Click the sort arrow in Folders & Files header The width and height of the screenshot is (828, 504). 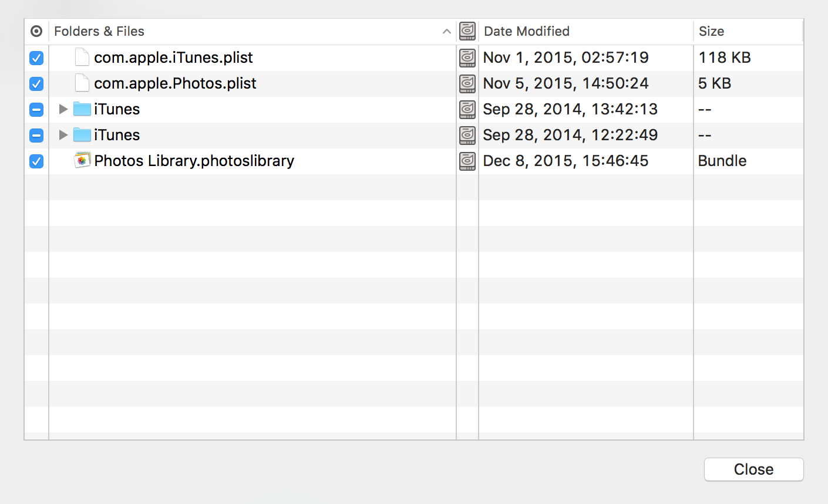pyautogui.click(x=447, y=32)
